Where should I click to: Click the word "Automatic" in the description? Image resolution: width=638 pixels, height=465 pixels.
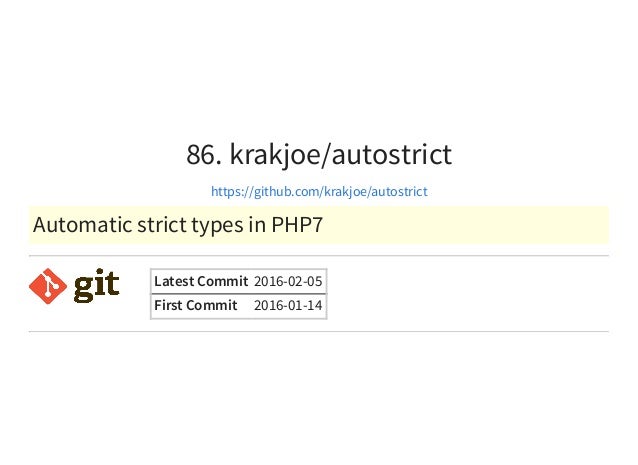point(83,225)
